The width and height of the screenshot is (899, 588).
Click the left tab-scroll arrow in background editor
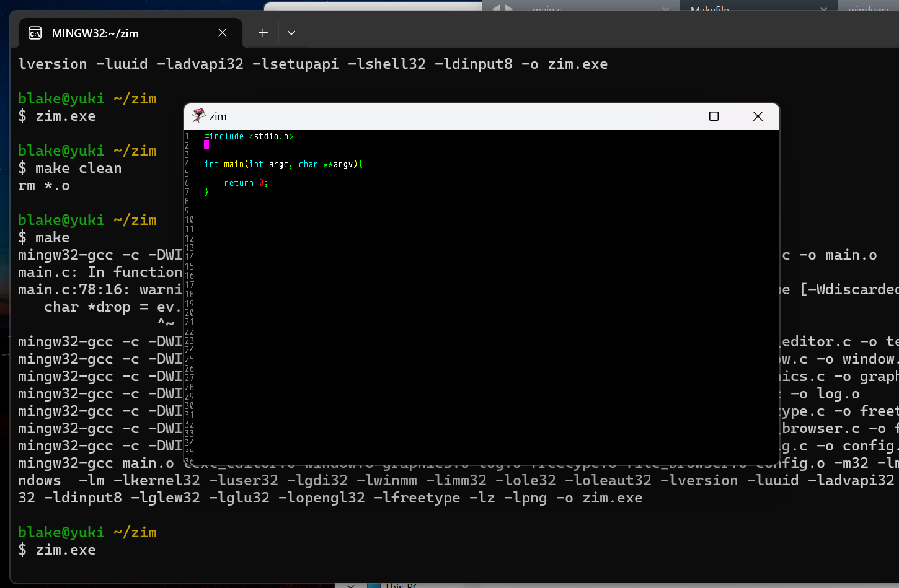(495, 8)
